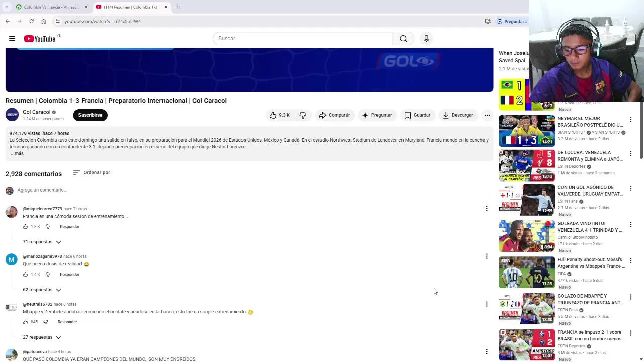
Task: Open Ordenar por sort dropdown
Action: (x=92, y=172)
